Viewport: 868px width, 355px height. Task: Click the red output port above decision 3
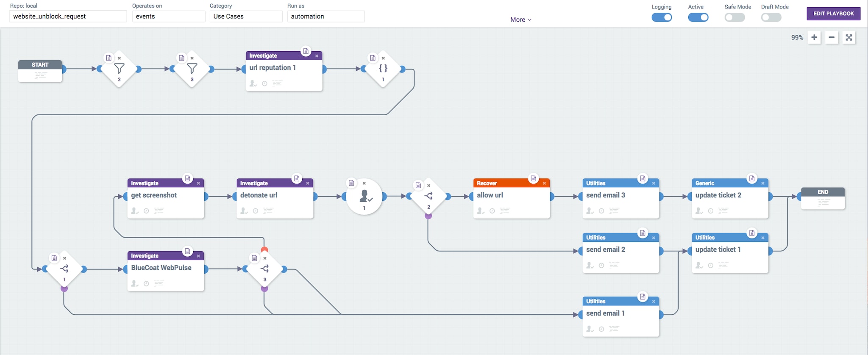click(264, 250)
